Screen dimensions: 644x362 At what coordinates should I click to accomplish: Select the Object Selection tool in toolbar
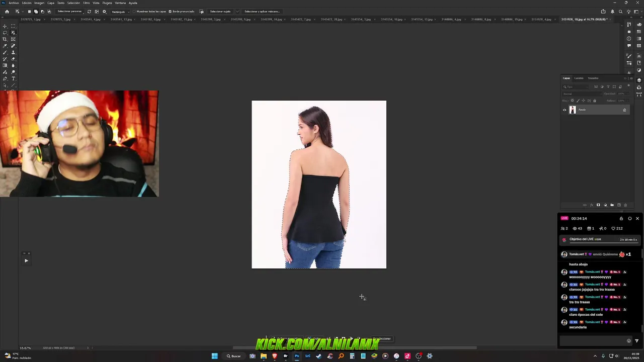coord(13,33)
